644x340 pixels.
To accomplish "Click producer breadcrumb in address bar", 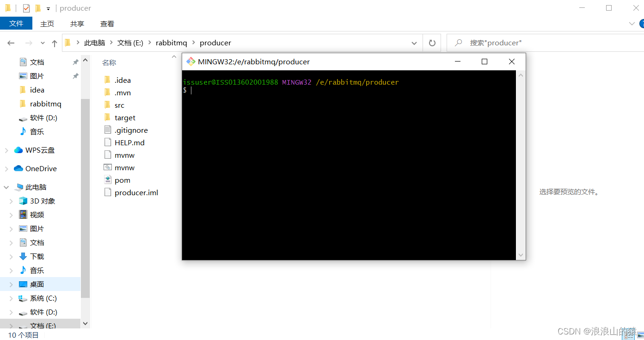I will pyautogui.click(x=215, y=43).
